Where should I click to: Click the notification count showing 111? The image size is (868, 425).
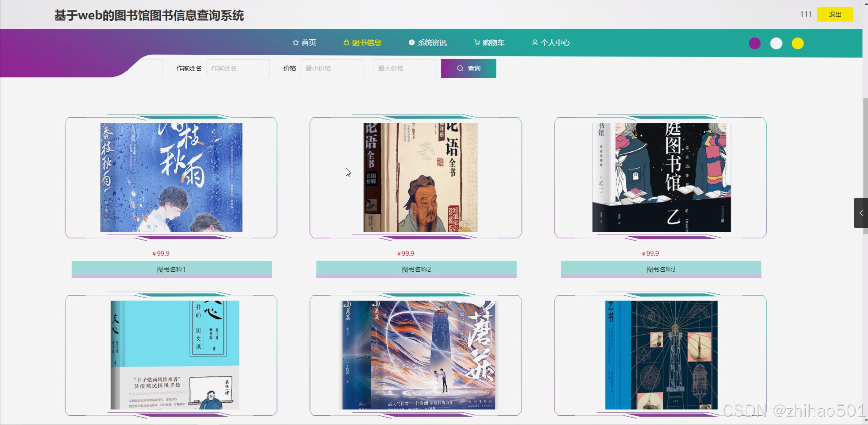(806, 14)
